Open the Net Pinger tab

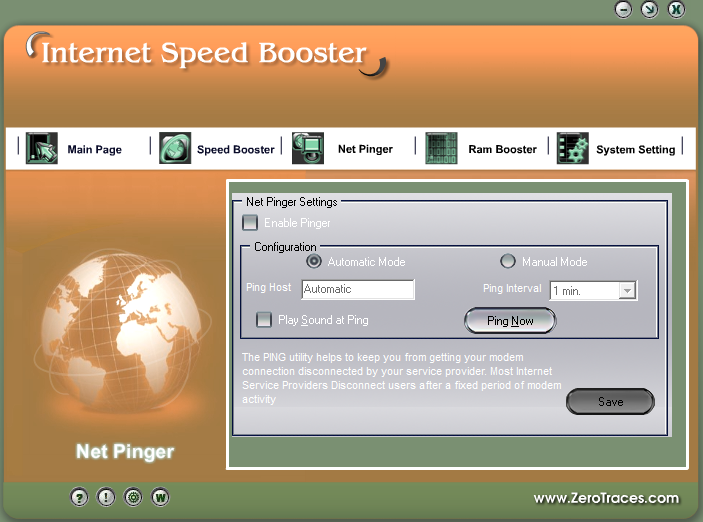(x=365, y=149)
